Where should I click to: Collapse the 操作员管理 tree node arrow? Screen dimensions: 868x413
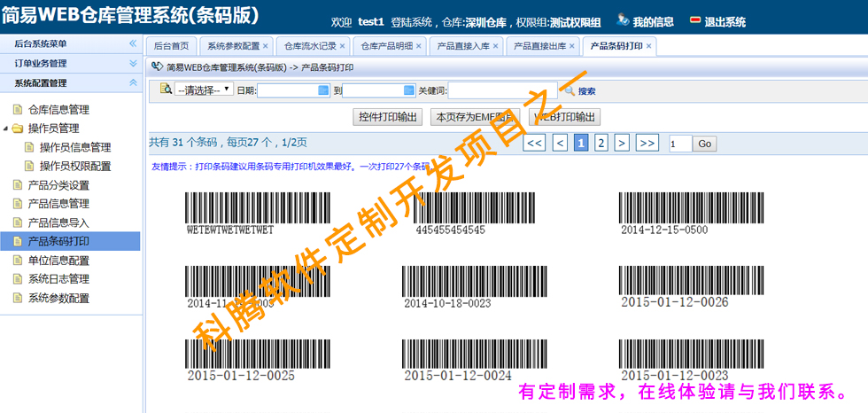coord(5,129)
